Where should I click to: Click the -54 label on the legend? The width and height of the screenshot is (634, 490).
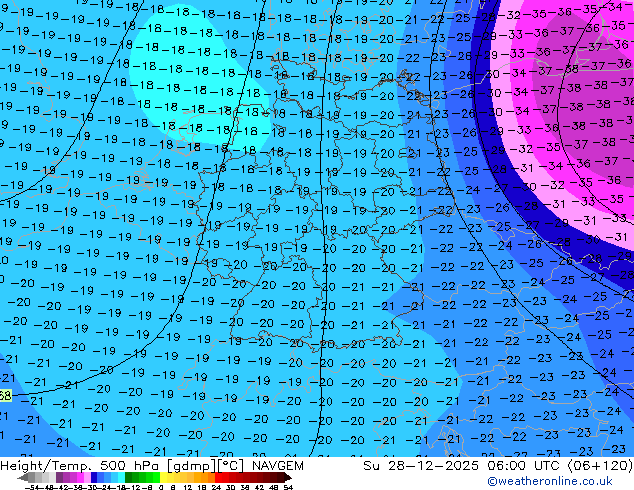tap(32, 487)
